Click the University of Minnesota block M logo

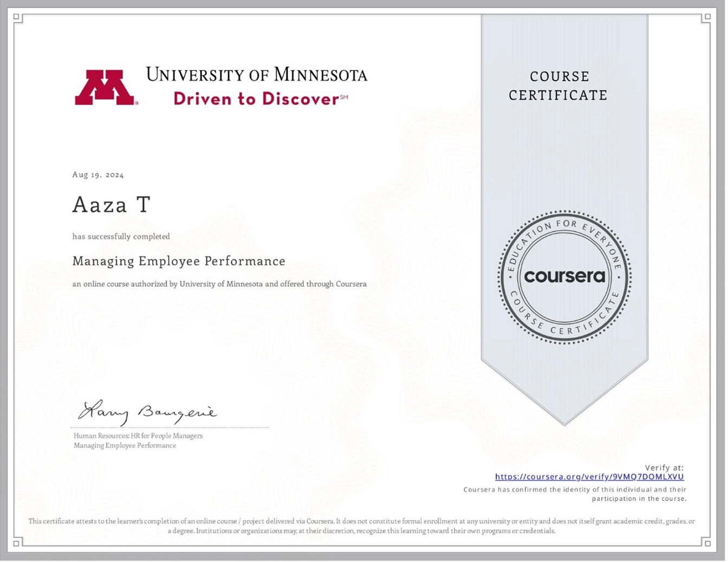click(x=105, y=87)
